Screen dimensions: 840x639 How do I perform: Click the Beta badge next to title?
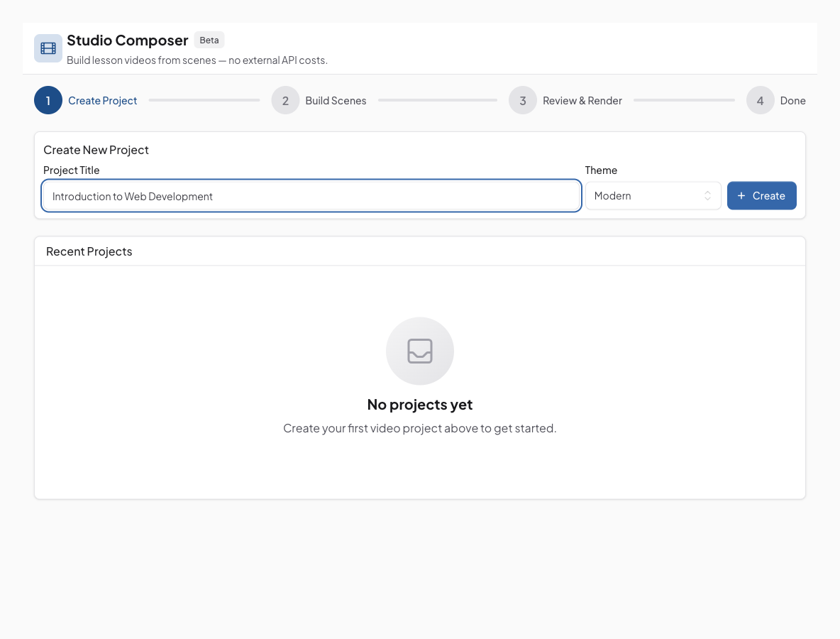[x=209, y=40]
